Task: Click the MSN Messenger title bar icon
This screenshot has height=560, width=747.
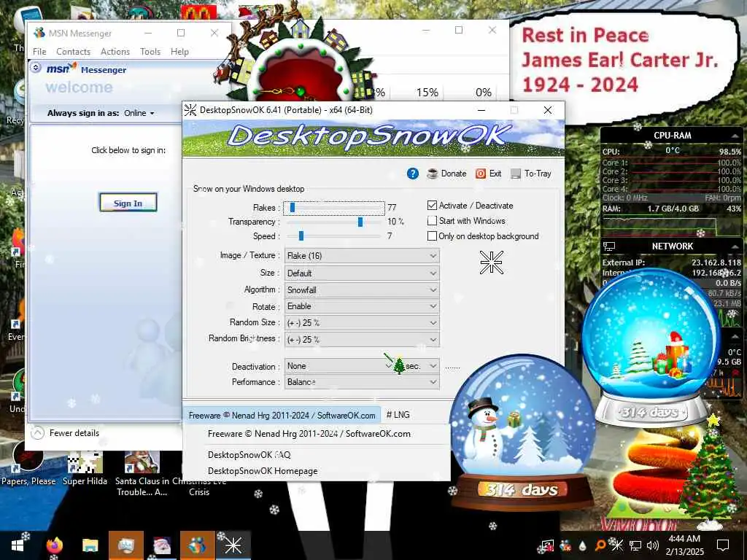Action: (x=39, y=33)
